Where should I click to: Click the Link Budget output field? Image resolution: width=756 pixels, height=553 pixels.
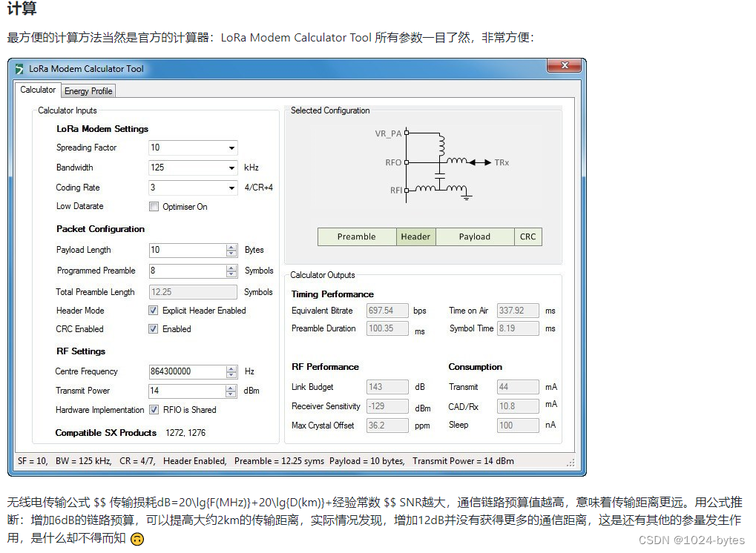387,387
